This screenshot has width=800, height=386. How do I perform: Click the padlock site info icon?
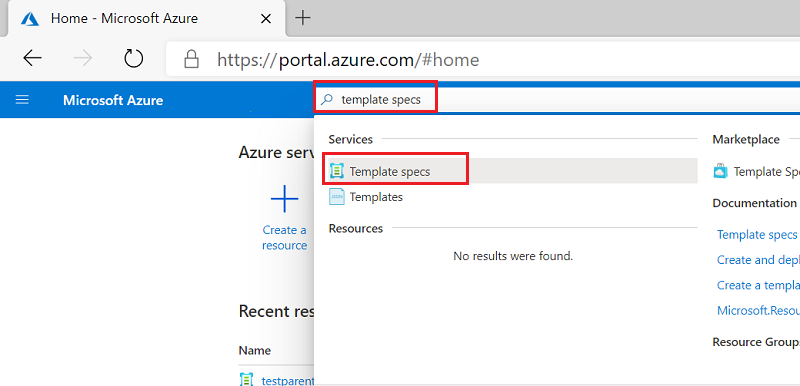191,59
